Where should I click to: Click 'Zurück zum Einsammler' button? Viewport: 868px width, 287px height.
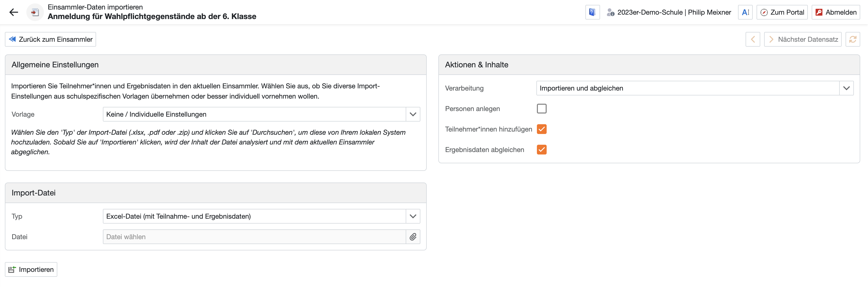(x=50, y=40)
